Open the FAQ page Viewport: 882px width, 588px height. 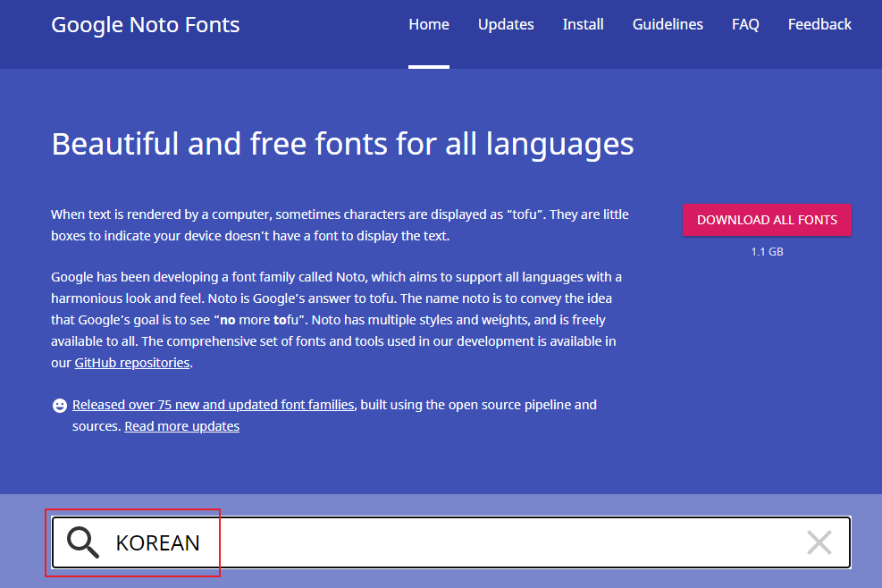click(x=745, y=24)
